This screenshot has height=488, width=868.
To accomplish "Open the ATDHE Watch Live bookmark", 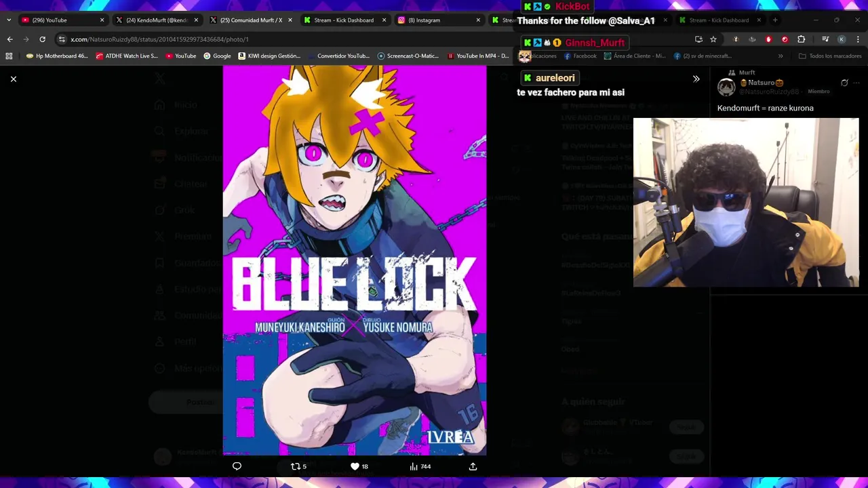I will [127, 56].
